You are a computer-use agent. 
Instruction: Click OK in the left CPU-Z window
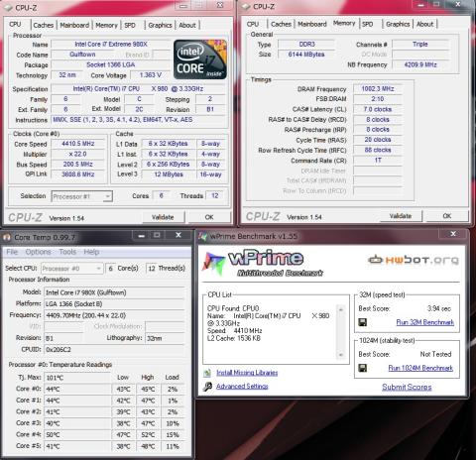209,217
